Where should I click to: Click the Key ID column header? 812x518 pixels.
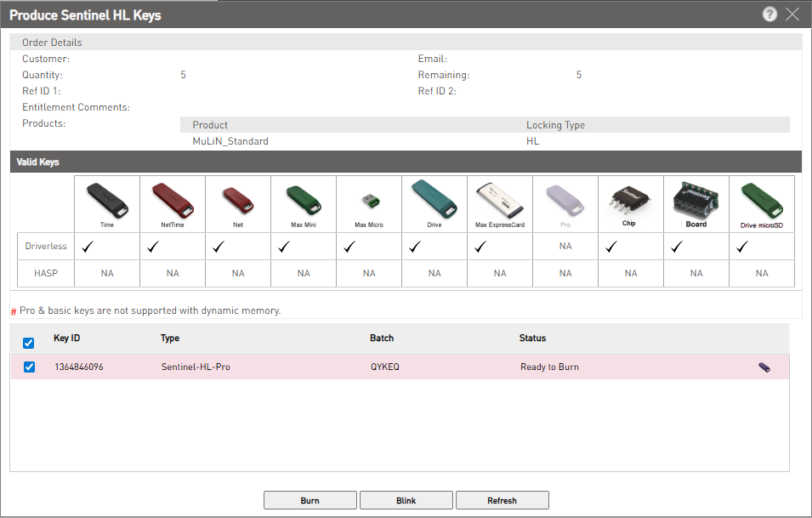(67, 338)
